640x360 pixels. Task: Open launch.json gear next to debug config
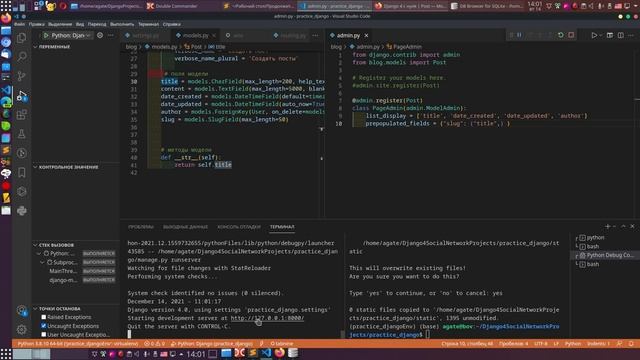point(100,36)
